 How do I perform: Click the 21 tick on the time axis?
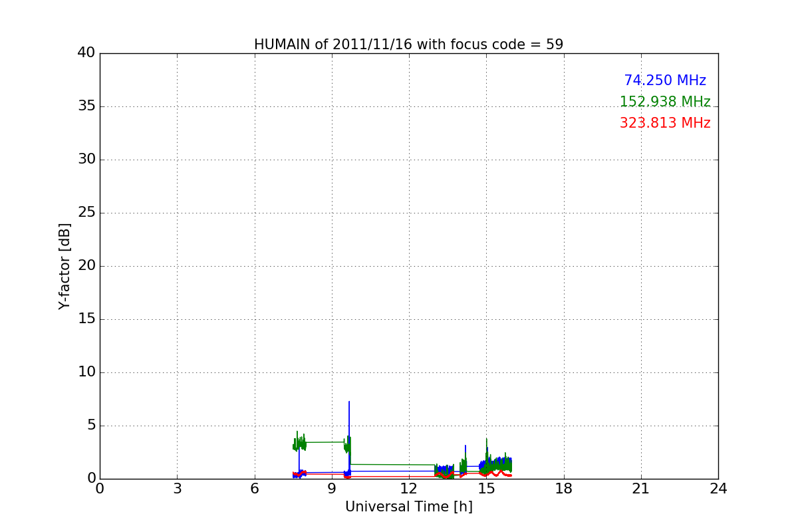click(641, 489)
